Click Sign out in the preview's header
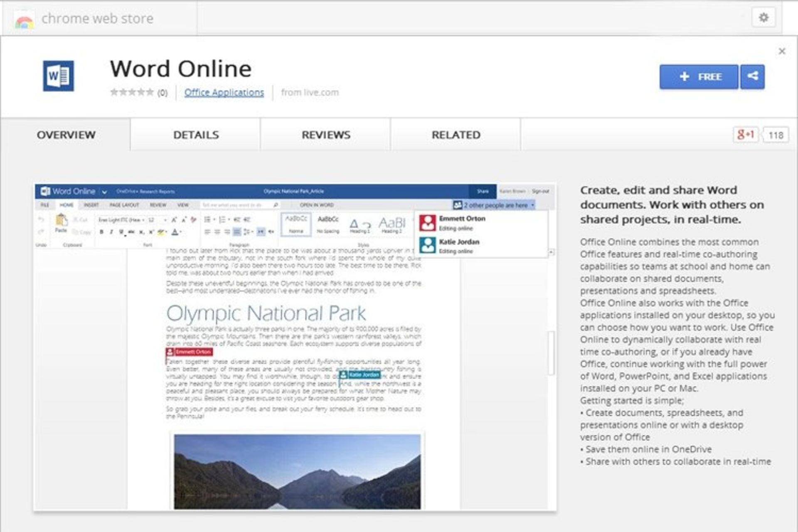The width and height of the screenshot is (798, 532). click(x=540, y=191)
